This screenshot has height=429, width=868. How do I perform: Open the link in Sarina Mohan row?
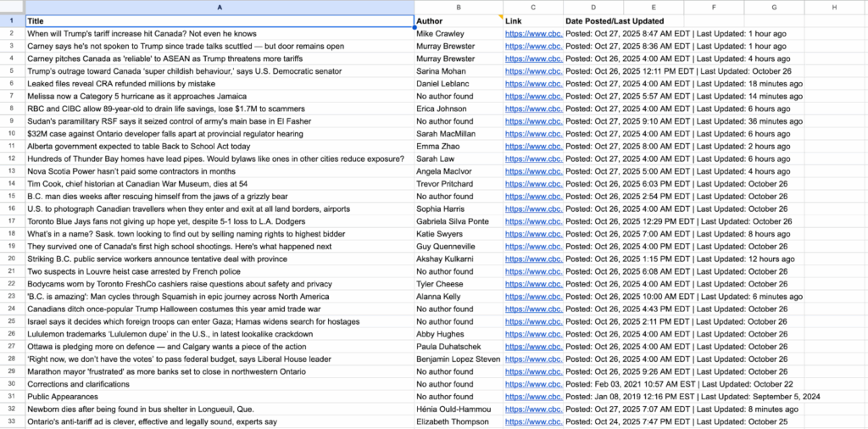(534, 71)
